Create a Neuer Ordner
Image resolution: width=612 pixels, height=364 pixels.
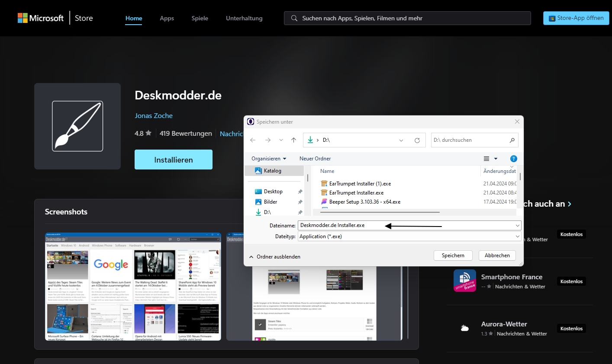coord(315,159)
